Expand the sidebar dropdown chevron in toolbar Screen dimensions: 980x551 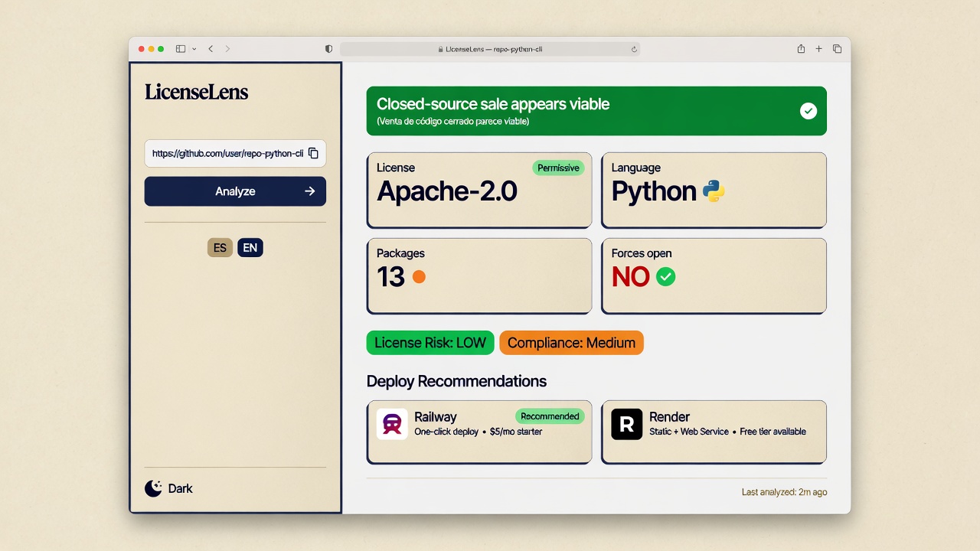tap(194, 49)
